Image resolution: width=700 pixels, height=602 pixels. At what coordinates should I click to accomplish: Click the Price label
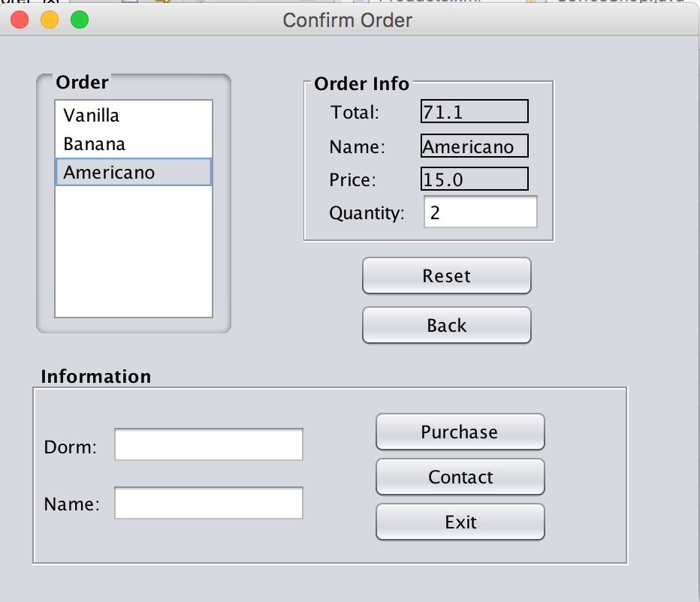353,180
